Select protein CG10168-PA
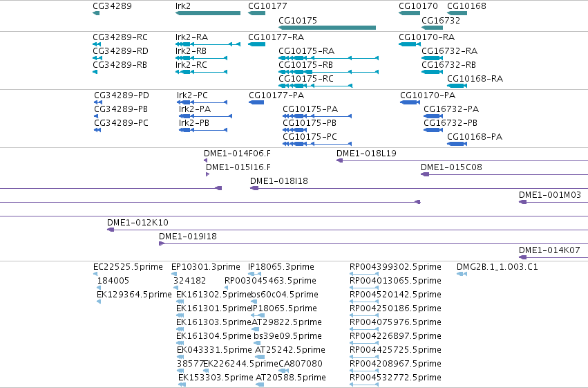The image size is (588, 388). (475, 137)
